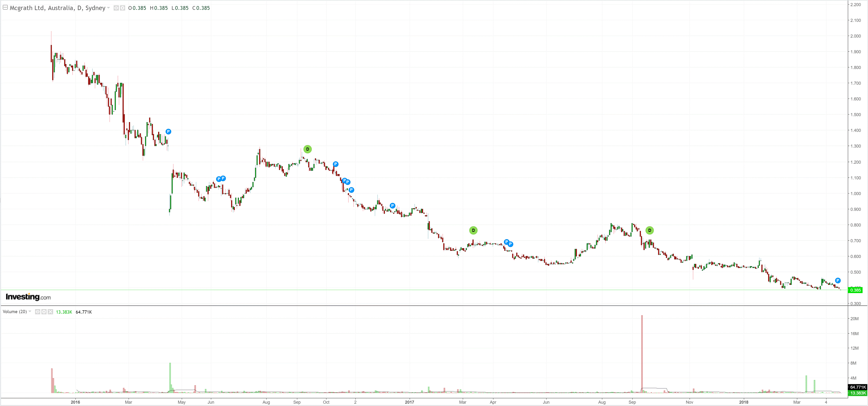868x406 pixels.
Task: Click the 2017 label on time axis
Action: coord(409,402)
